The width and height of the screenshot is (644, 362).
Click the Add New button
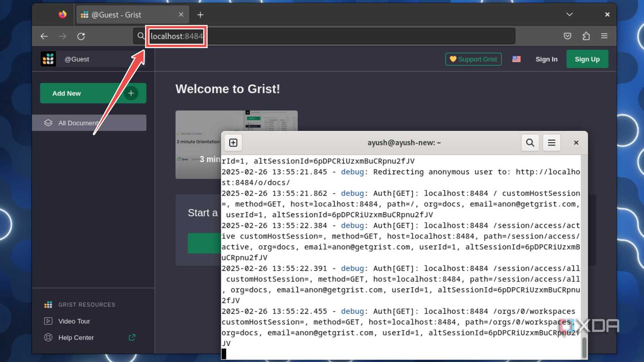click(x=93, y=93)
